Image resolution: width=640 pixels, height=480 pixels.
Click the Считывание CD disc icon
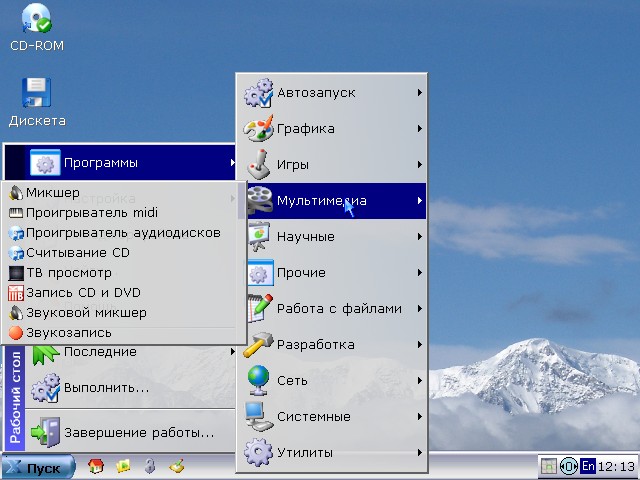pos(16,253)
